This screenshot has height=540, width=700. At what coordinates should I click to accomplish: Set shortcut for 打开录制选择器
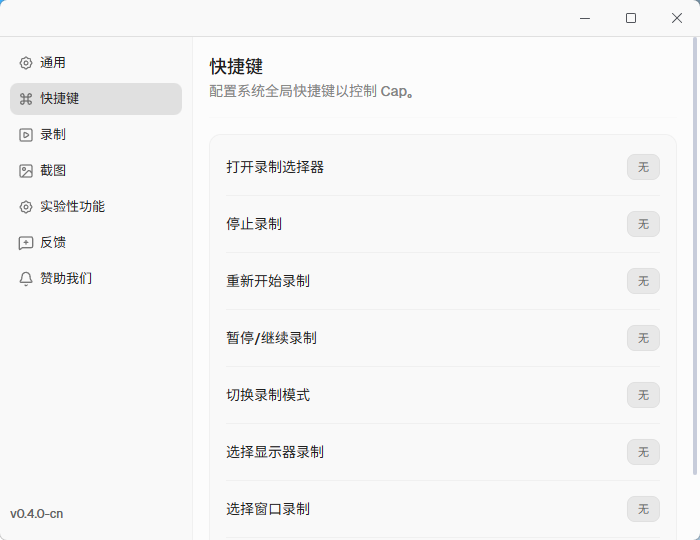point(643,167)
